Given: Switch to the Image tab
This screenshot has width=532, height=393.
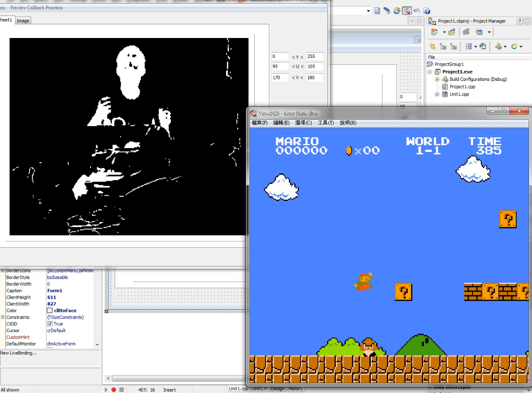Looking at the screenshot, I should tap(23, 20).
